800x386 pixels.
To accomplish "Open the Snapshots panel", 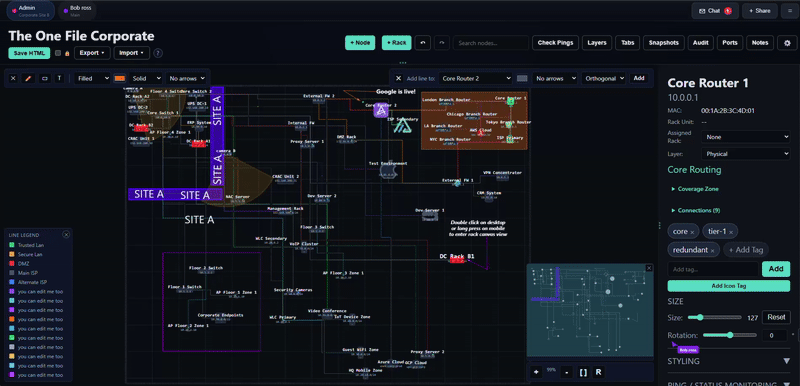I will [664, 43].
